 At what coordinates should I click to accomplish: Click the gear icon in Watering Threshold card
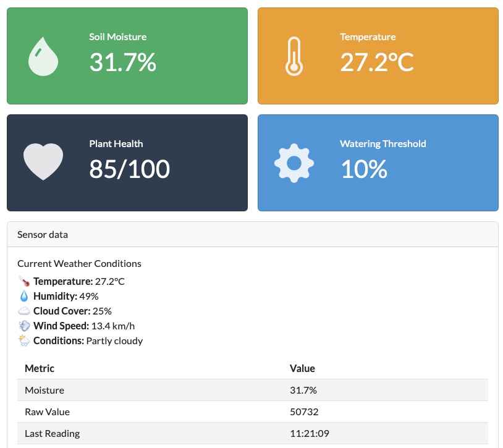click(294, 163)
